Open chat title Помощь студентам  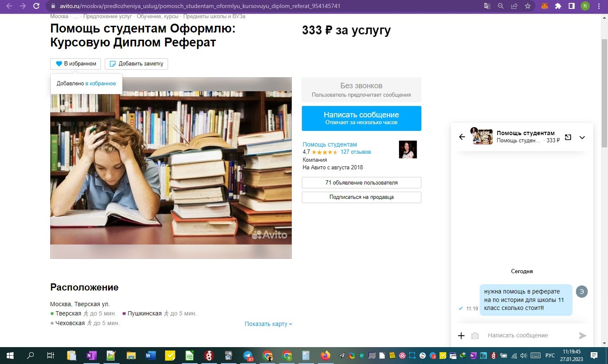tap(526, 133)
